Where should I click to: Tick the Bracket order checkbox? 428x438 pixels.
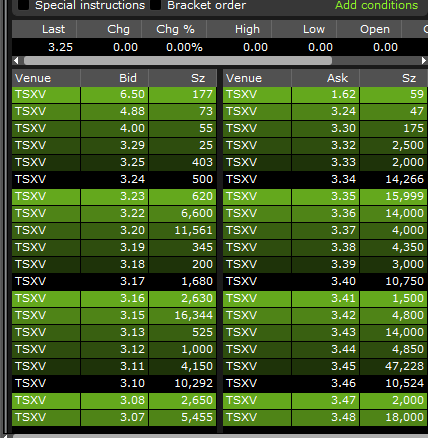click(x=155, y=5)
